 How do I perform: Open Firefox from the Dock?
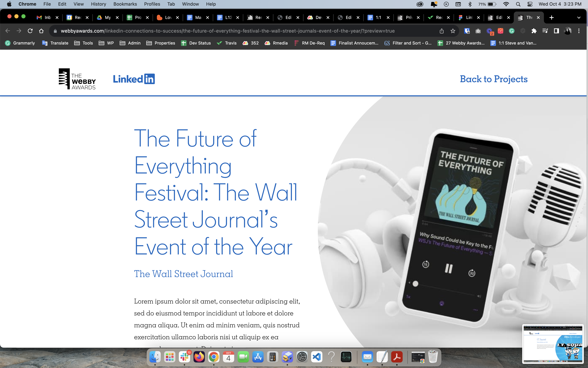(x=199, y=357)
